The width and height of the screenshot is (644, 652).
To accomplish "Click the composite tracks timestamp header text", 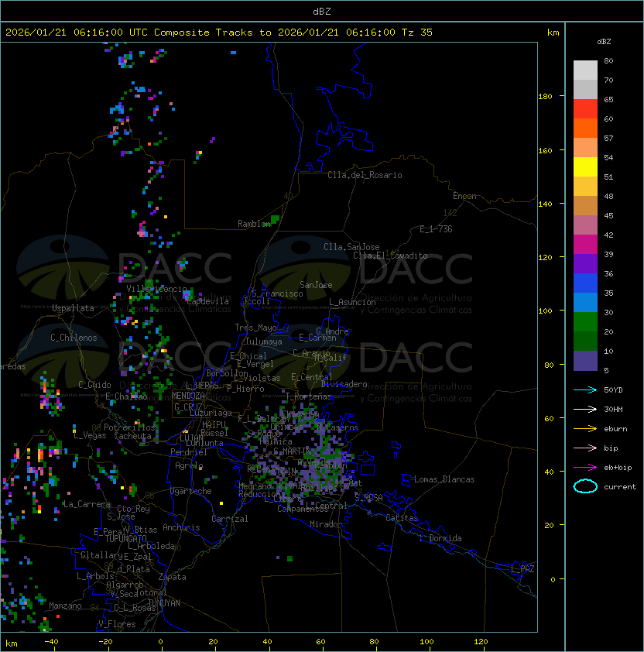I will point(219,33).
